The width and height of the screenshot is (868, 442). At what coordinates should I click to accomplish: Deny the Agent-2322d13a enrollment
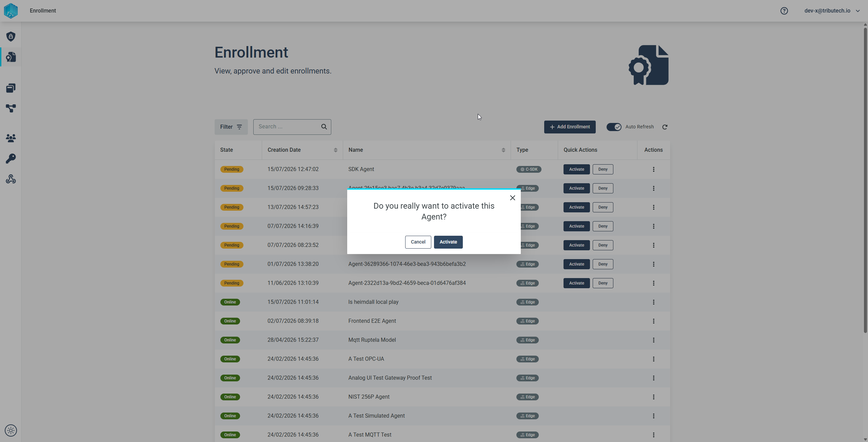pos(603,283)
